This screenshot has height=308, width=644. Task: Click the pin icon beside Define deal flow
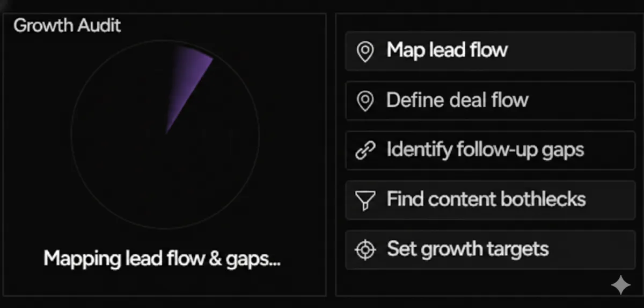point(365,101)
